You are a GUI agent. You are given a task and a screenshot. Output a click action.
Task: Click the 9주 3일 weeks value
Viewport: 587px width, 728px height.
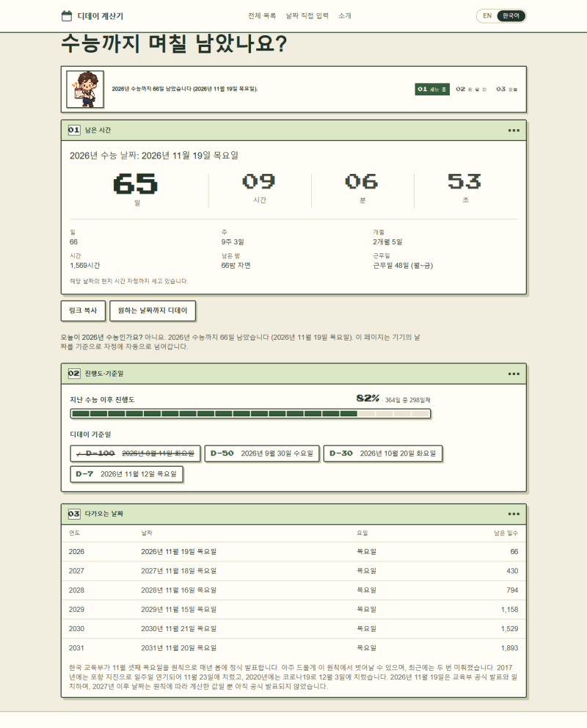click(x=233, y=242)
